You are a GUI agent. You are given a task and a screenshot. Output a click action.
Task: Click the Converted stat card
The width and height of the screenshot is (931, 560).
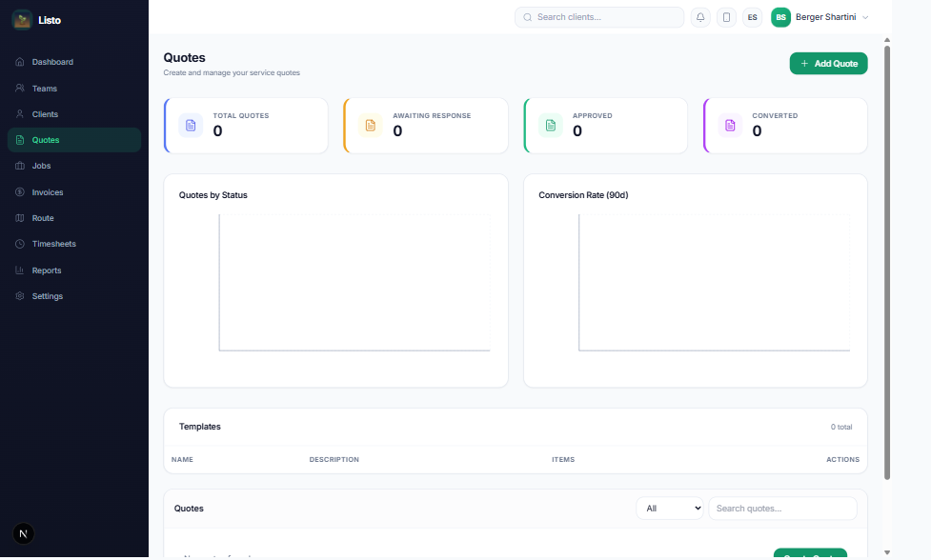(785, 126)
